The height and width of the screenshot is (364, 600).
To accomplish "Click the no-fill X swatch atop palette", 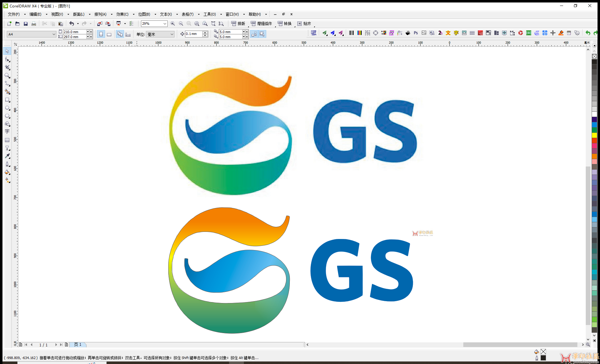I will tap(594, 56).
